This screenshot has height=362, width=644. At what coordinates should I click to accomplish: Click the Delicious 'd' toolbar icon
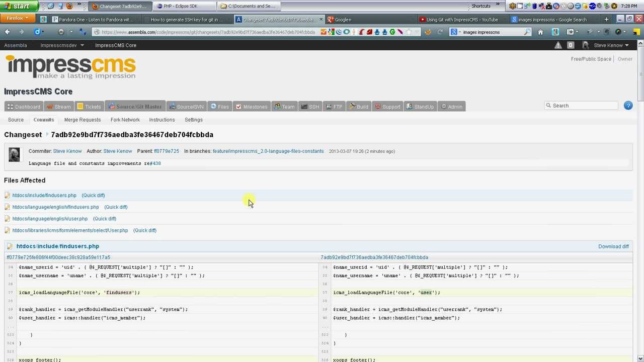tap(37, 32)
